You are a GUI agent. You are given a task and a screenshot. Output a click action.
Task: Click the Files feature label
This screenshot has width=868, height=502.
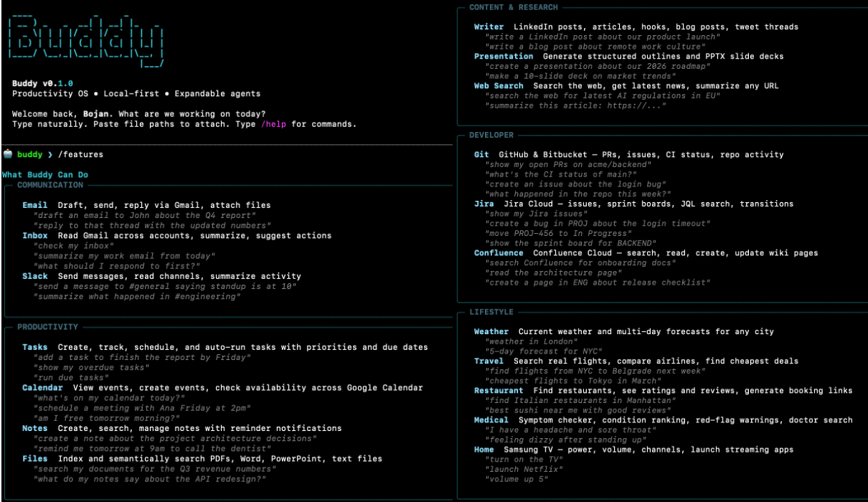[35, 458]
